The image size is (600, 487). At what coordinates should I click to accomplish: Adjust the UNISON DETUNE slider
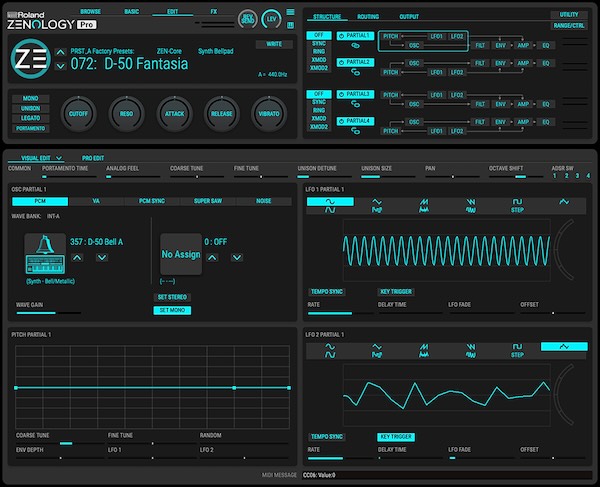(x=324, y=177)
